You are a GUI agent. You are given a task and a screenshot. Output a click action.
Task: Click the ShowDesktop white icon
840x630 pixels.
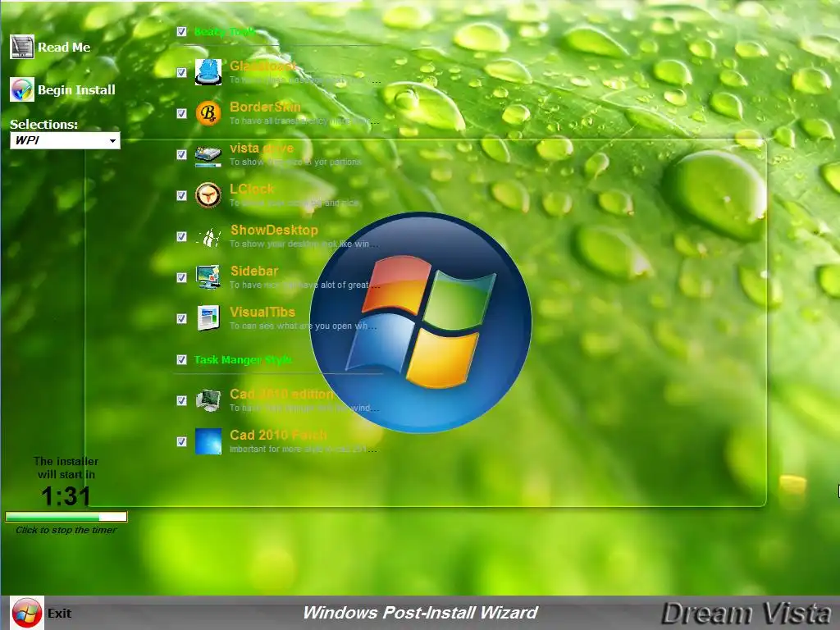(208, 236)
